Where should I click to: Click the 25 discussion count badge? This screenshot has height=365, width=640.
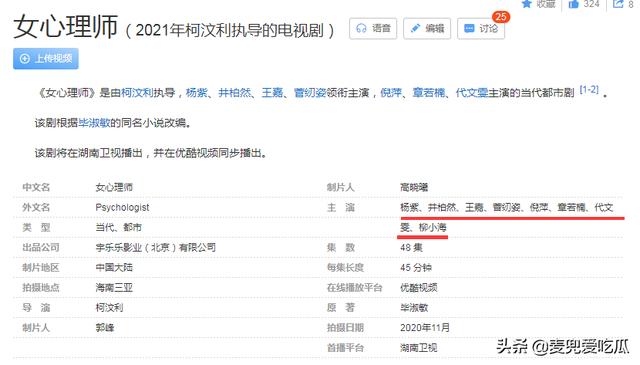click(x=500, y=17)
